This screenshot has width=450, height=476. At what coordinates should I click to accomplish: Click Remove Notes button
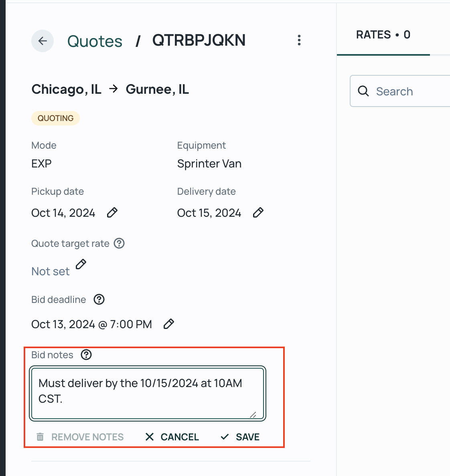click(80, 437)
